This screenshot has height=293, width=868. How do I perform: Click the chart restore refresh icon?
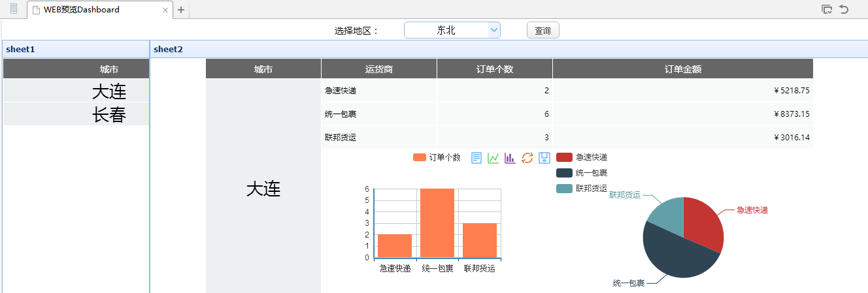[527, 158]
